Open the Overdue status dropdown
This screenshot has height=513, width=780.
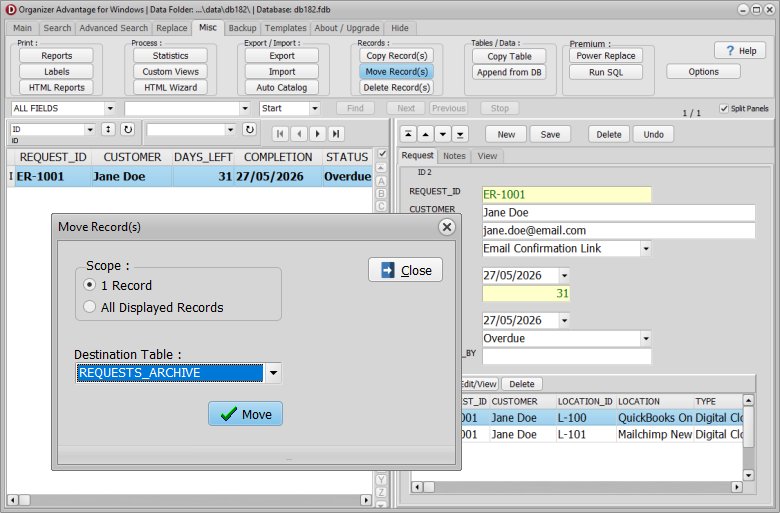click(646, 338)
